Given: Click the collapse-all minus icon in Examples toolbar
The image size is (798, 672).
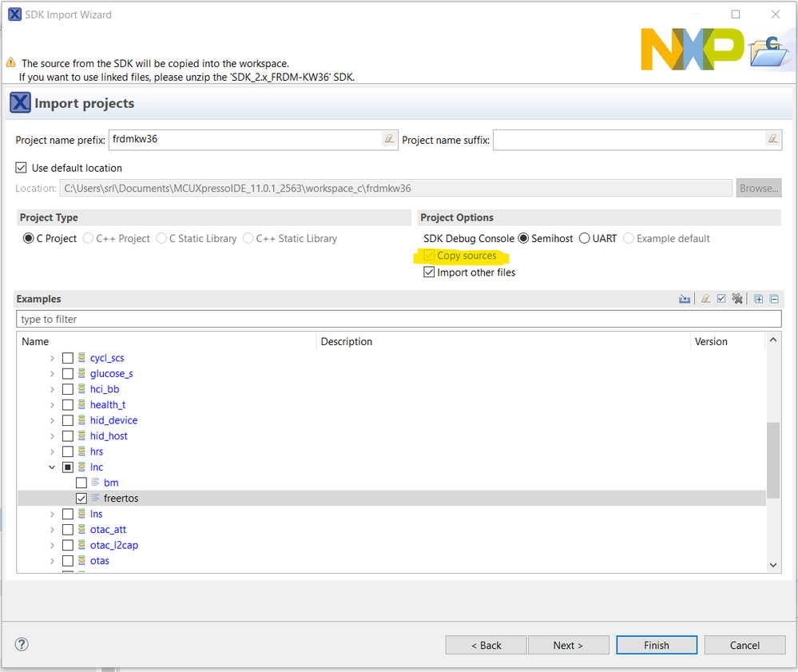Looking at the screenshot, I should pyautogui.click(x=774, y=299).
